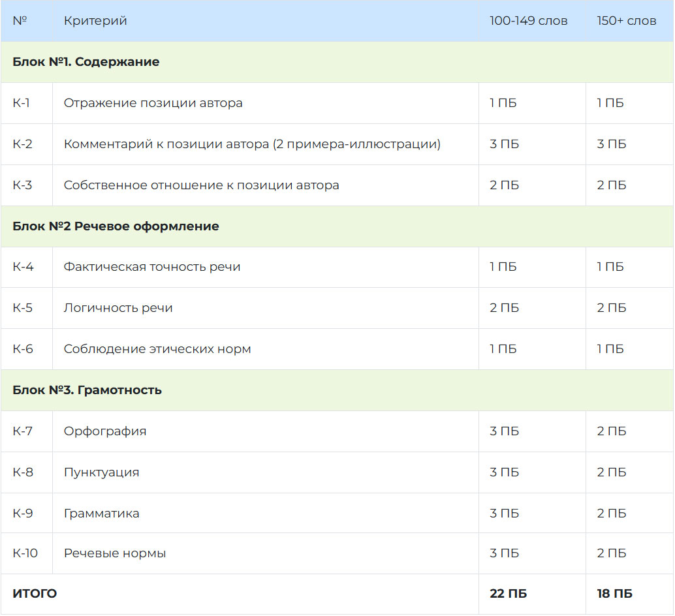675x616 pixels.
Task: Click the "18 ПБ" total value
Action: (614, 594)
